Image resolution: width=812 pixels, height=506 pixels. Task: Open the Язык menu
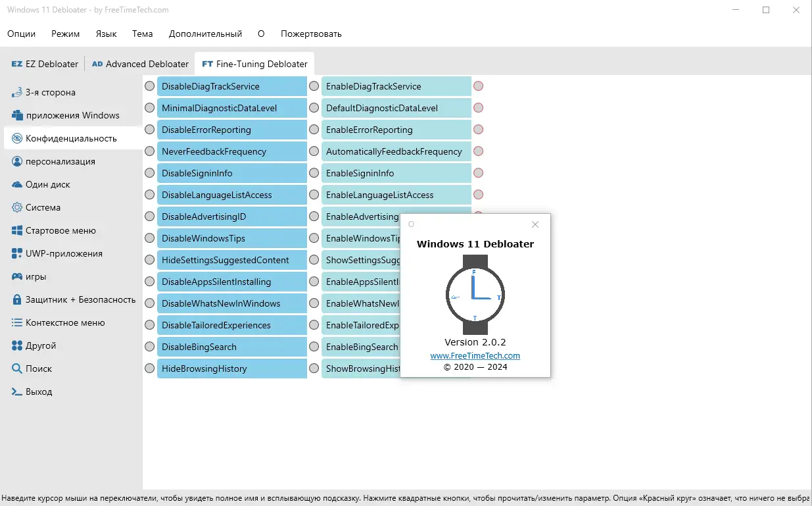106,34
